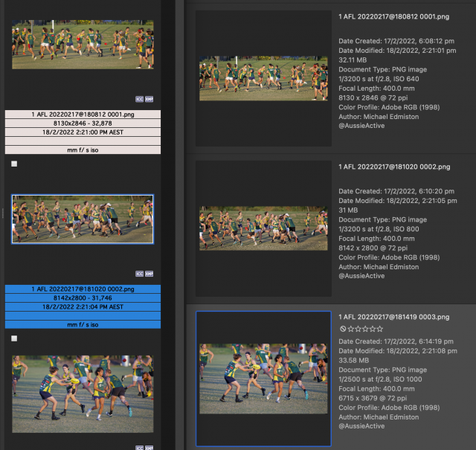Screen dimensions: 476x450
Task: Click the label row '18/2/2022 2:21:00 PM AEST'
Action: 83,132
